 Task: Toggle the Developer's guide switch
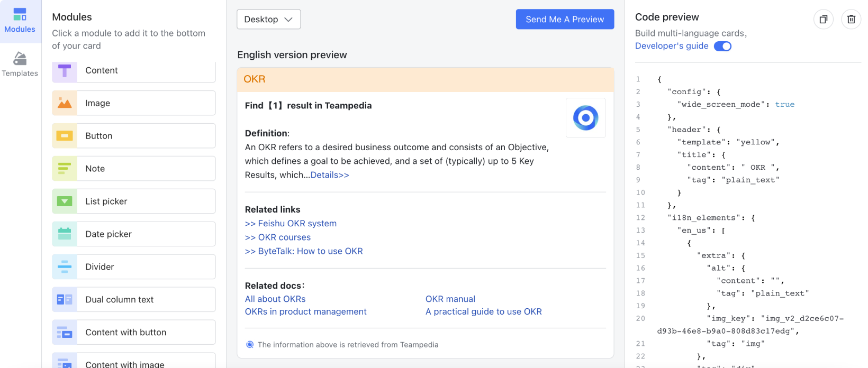click(x=722, y=46)
